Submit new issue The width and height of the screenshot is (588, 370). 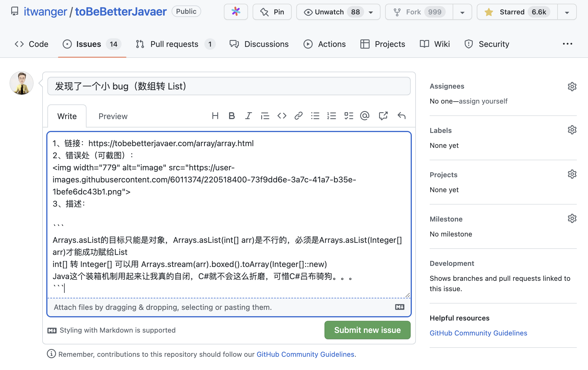coord(367,330)
